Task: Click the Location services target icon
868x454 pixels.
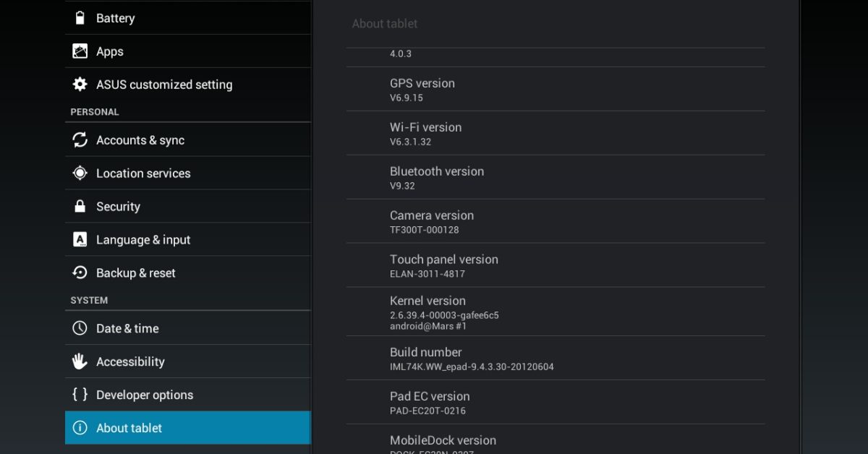Action: 80,174
